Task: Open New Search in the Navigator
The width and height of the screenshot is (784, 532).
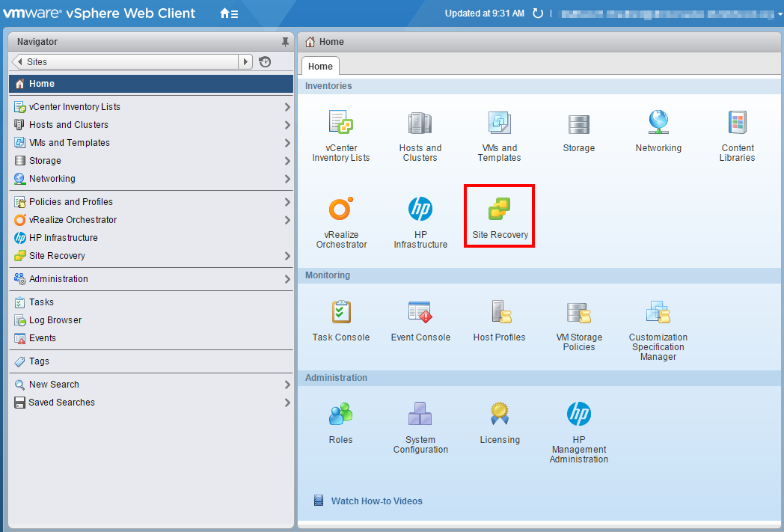Action: (x=151, y=385)
